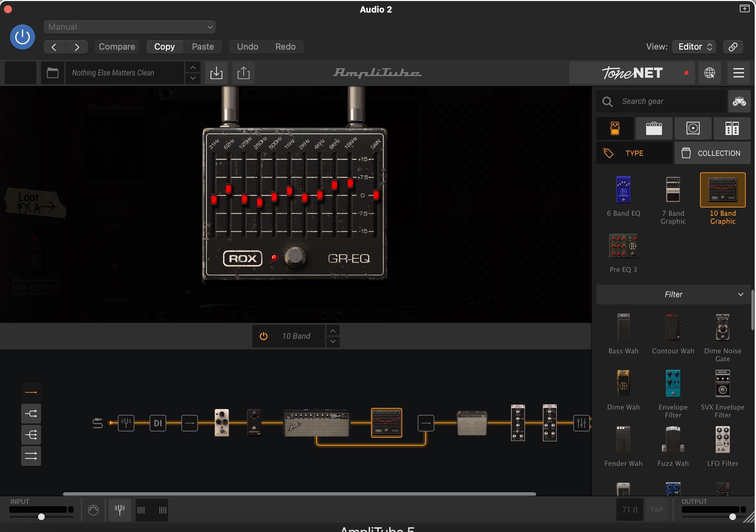This screenshot has height=532, width=756.
Task: Open the Manual preset dropdown
Action: pyautogui.click(x=129, y=27)
